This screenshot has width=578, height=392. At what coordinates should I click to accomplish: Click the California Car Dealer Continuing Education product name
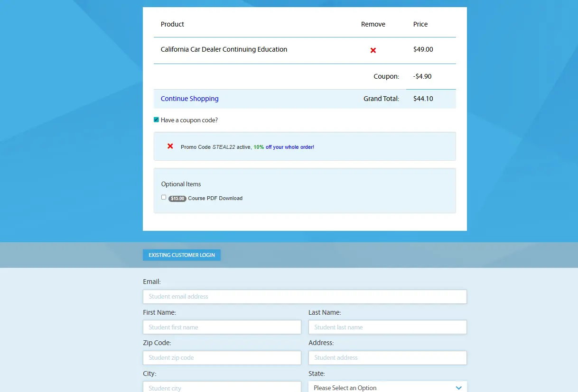tap(224, 49)
